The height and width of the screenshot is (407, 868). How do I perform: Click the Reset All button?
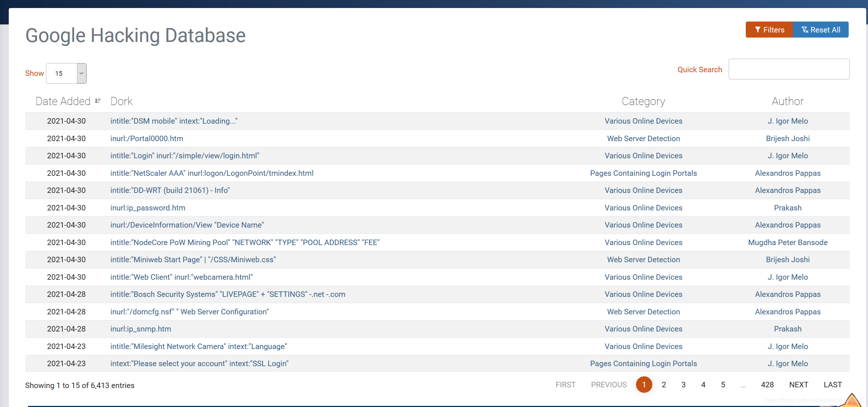pos(821,30)
